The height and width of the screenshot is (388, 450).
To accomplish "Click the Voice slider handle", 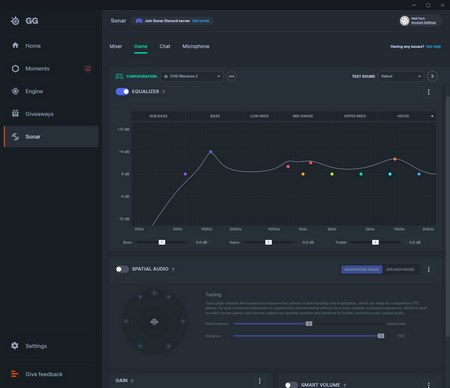I will 268,242.
